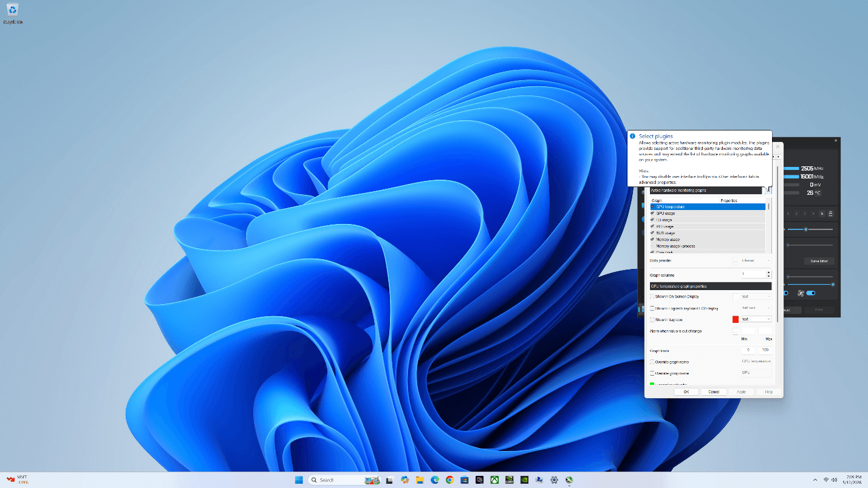Image resolution: width=868 pixels, height=488 pixels.
Task: Check Override graph name option
Action: pyautogui.click(x=652, y=362)
